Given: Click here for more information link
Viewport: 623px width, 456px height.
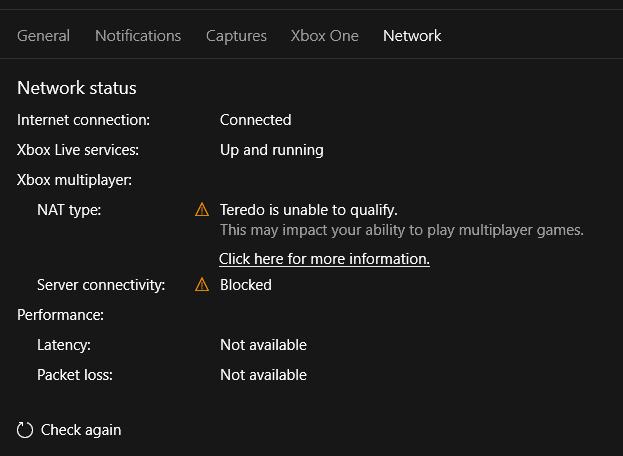Looking at the screenshot, I should pos(324,259).
